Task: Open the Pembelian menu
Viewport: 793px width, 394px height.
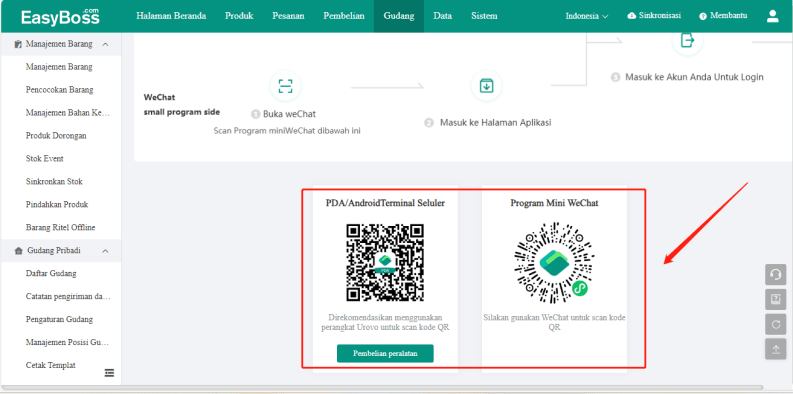Action: [x=344, y=16]
